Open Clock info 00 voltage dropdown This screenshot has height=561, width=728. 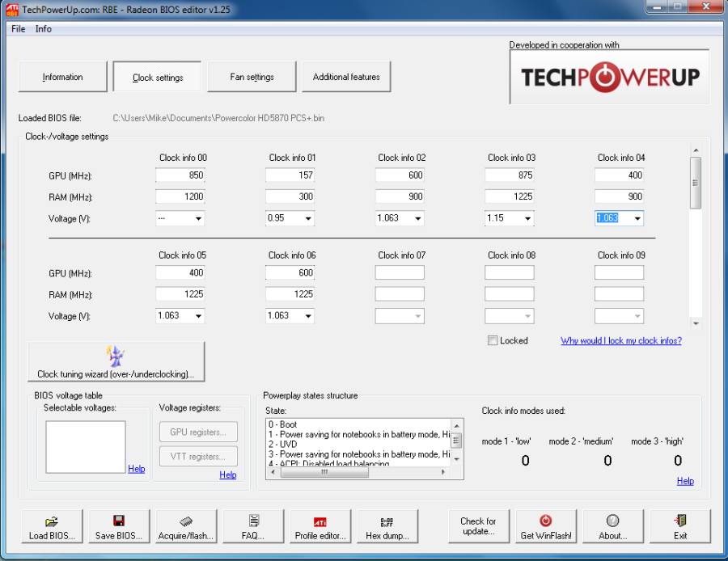tap(198, 218)
